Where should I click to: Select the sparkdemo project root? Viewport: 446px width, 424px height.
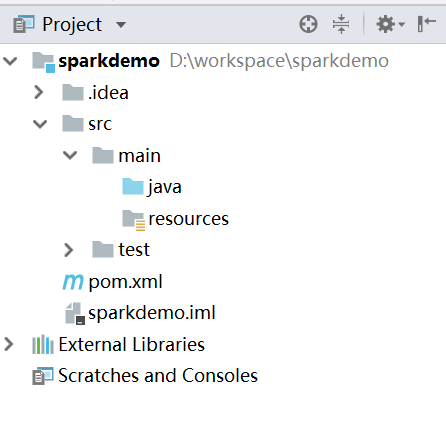click(x=109, y=61)
